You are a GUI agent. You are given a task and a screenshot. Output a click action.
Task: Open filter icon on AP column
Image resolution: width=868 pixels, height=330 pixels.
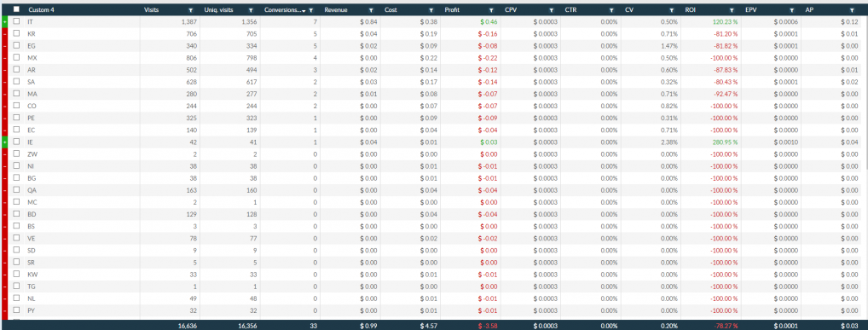[852, 10]
